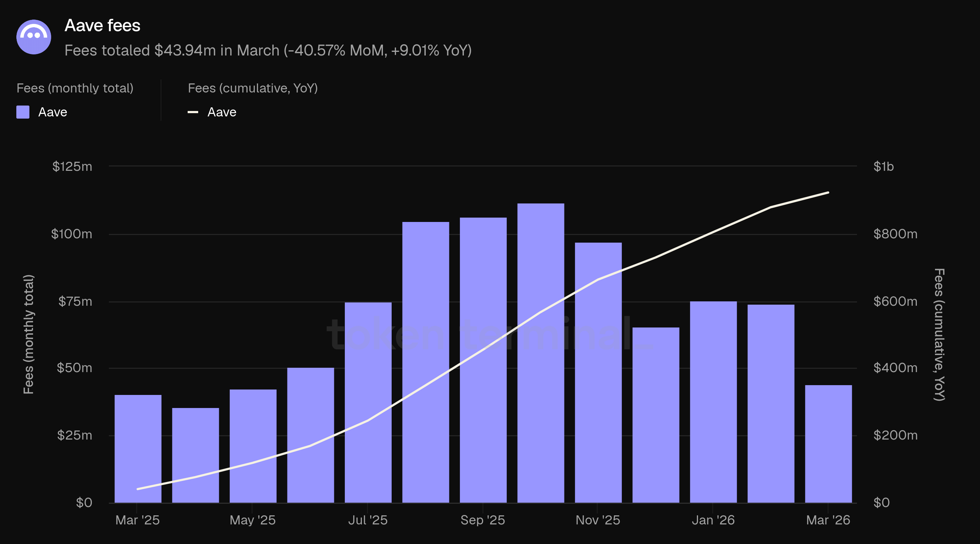Click the $100m left axis label
Viewport: 980px width, 544px height.
point(72,234)
